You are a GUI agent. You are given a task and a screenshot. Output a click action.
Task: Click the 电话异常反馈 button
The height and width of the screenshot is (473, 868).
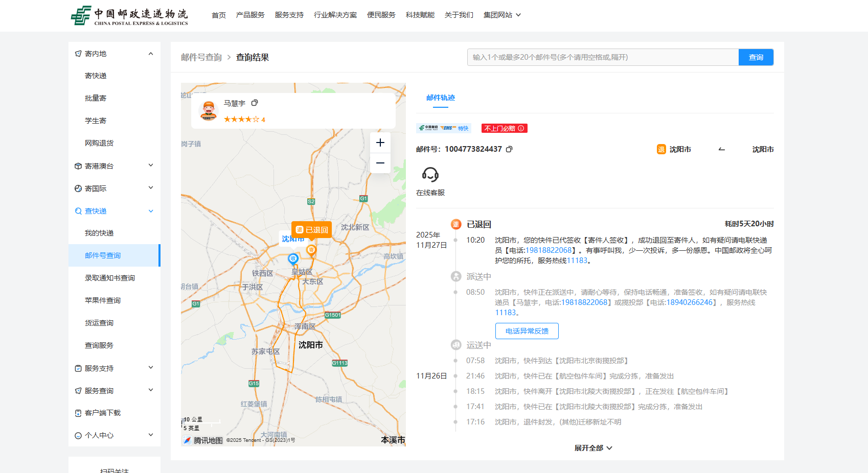(x=527, y=331)
